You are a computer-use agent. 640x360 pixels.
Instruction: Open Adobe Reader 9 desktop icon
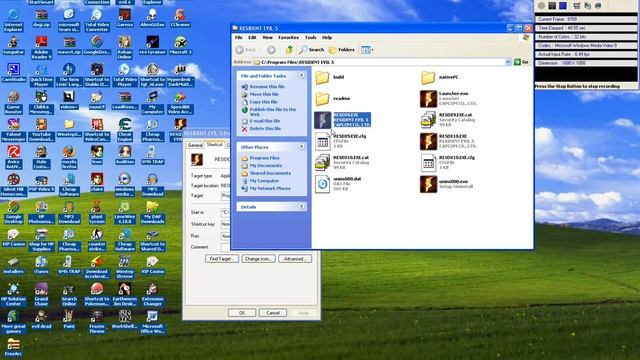(x=41, y=47)
